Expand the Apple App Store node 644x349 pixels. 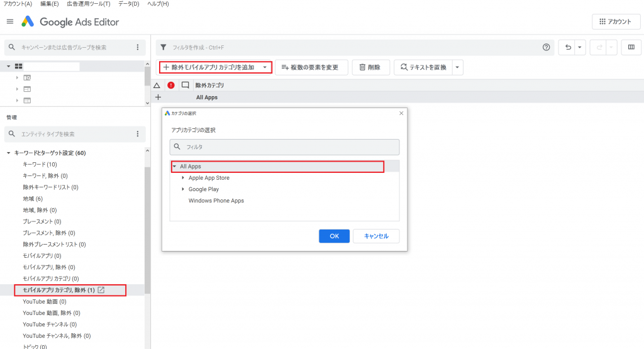point(183,178)
